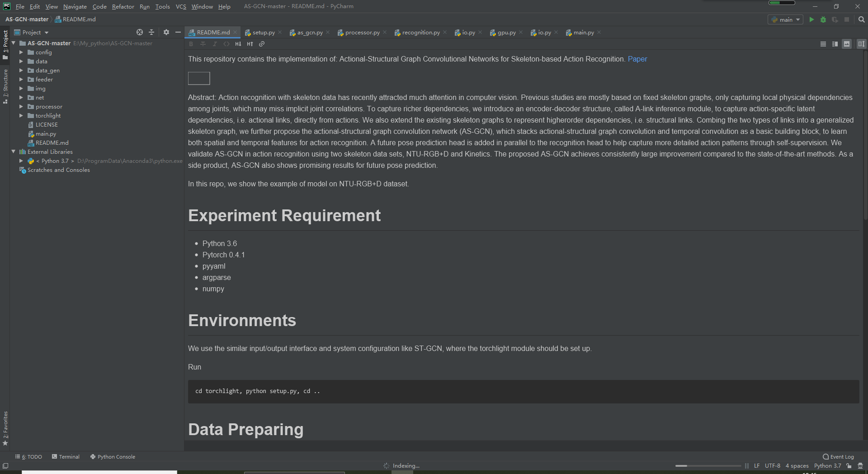Image resolution: width=868 pixels, height=474 pixels.
Task: Open Project panel settings gear
Action: tap(166, 32)
